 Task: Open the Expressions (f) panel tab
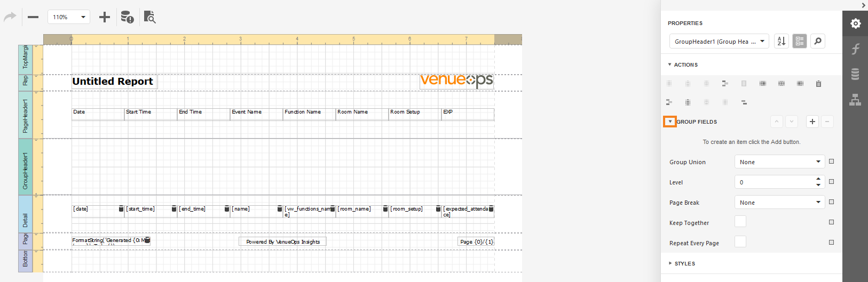pyautogui.click(x=855, y=49)
